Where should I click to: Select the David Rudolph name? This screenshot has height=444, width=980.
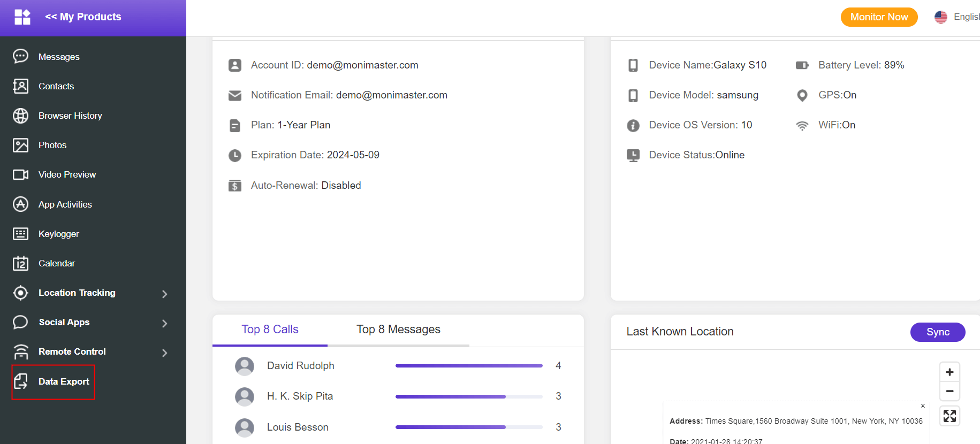[x=301, y=365]
